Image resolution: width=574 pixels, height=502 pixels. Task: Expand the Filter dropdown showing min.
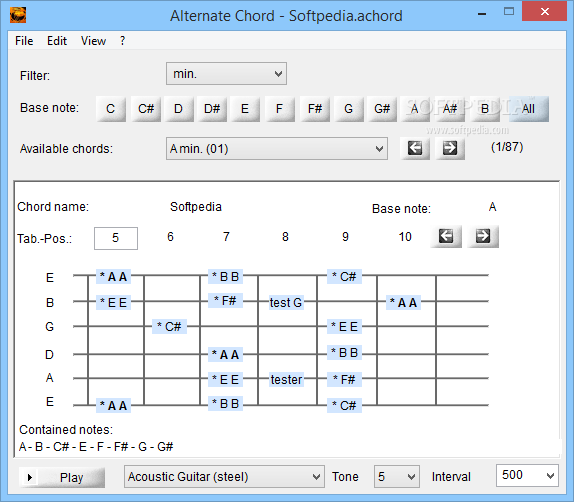(226, 74)
